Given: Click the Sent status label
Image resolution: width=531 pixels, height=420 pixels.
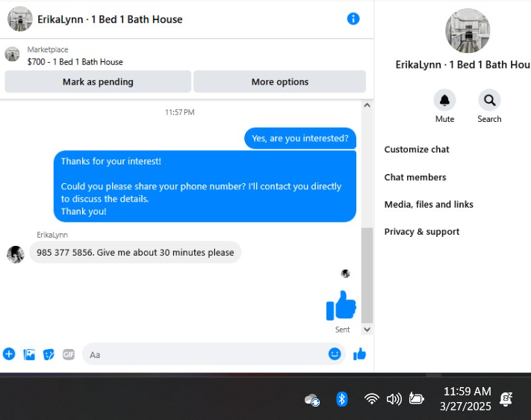Looking at the screenshot, I should [x=342, y=330].
